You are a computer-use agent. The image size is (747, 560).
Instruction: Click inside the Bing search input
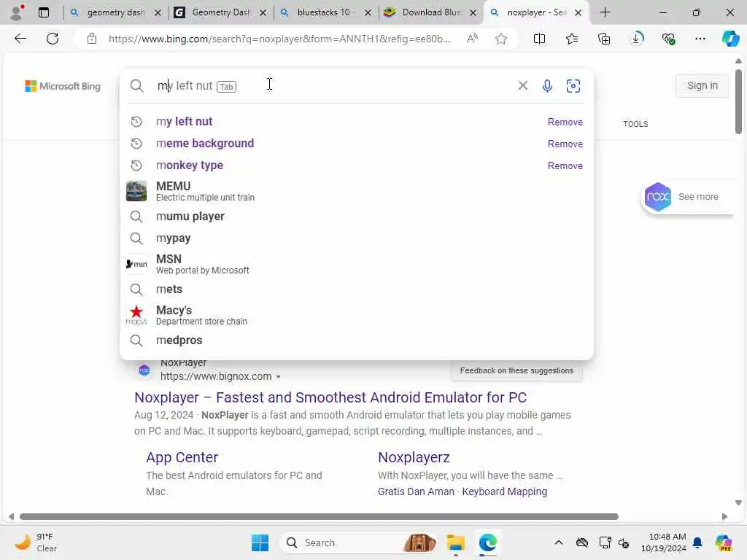pos(333,86)
